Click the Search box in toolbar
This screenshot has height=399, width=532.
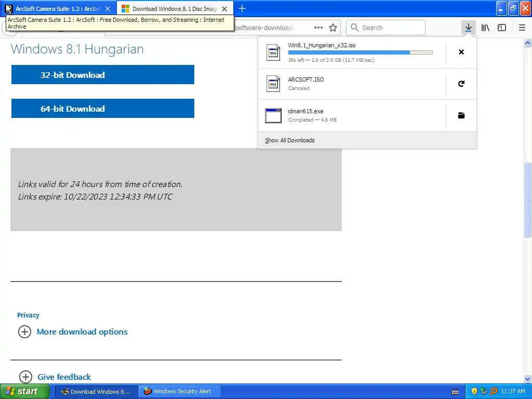(385, 28)
